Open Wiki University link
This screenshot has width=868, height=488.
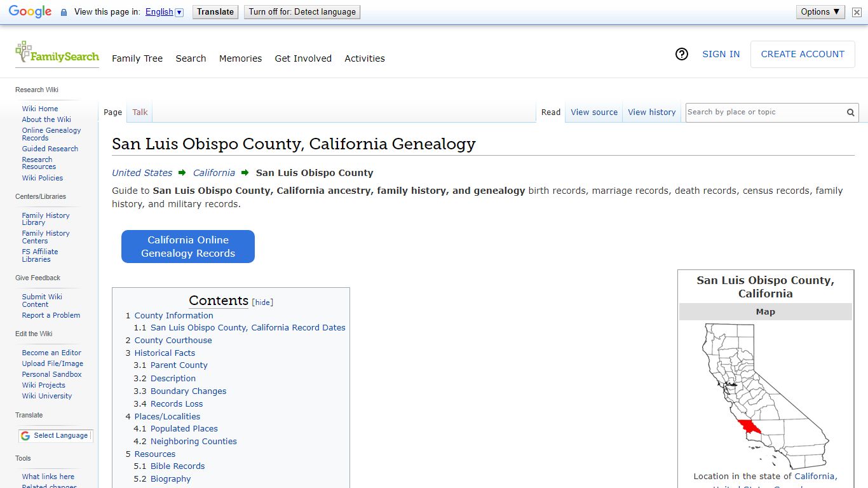(x=47, y=396)
